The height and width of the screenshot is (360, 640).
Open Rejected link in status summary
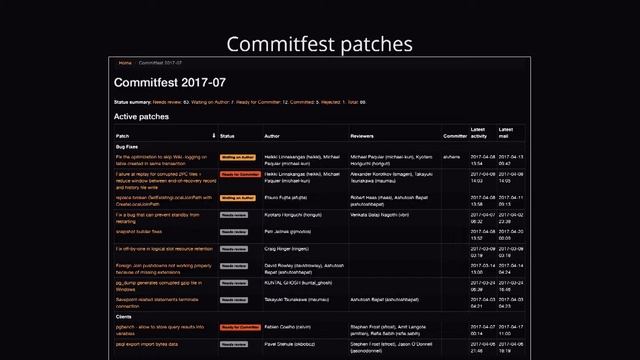point(331,102)
